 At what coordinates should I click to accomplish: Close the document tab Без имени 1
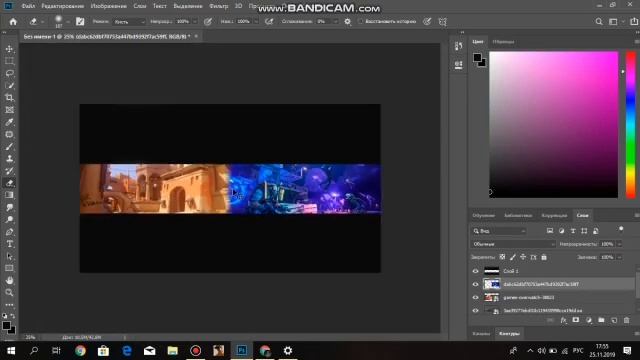(x=196, y=36)
